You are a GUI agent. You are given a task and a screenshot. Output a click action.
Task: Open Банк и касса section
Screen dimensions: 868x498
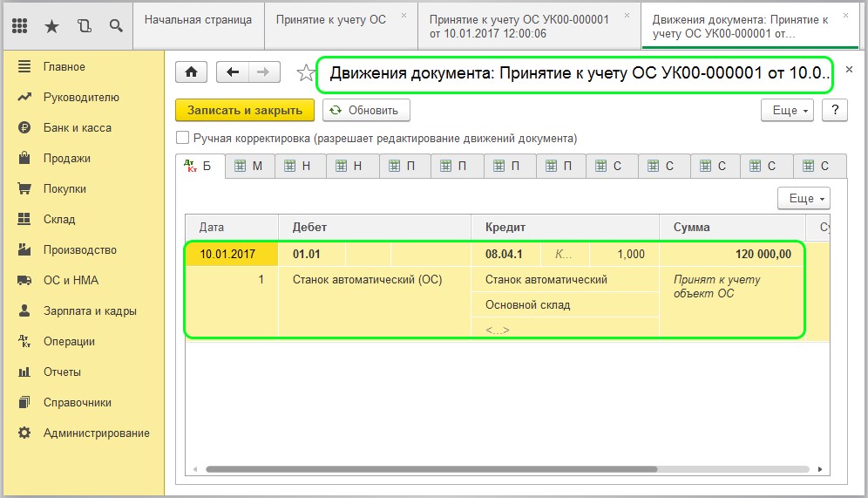[x=77, y=128]
